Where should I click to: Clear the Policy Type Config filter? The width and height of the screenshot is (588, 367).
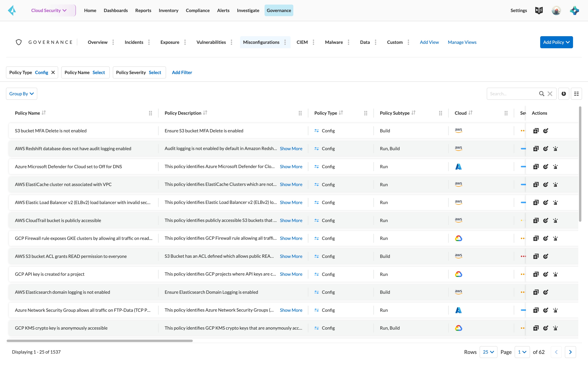[53, 72]
